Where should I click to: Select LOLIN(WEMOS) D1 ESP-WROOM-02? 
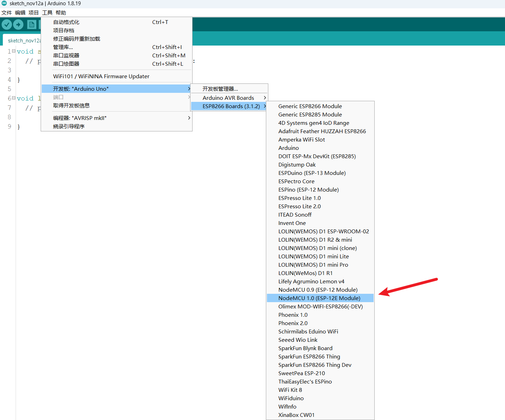(x=320, y=231)
